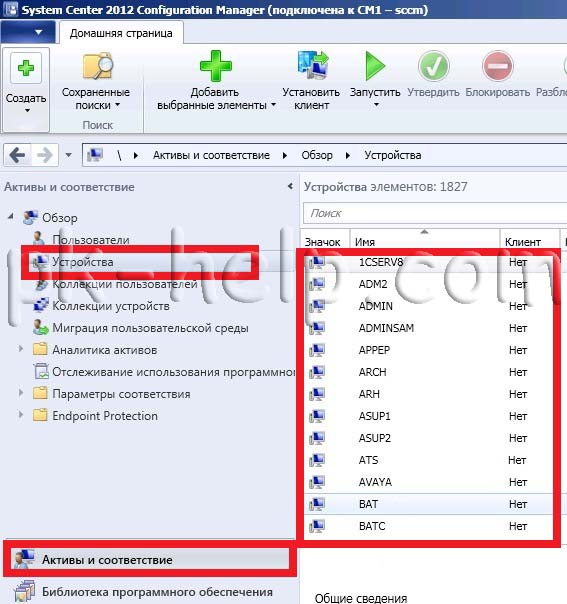Click the Миграция пользовательской среды icon

[40, 327]
